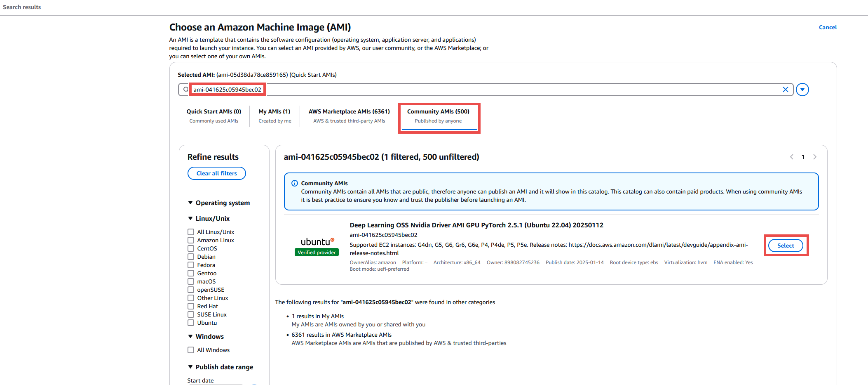Check the Amazon Linux checkbox

[191, 240]
